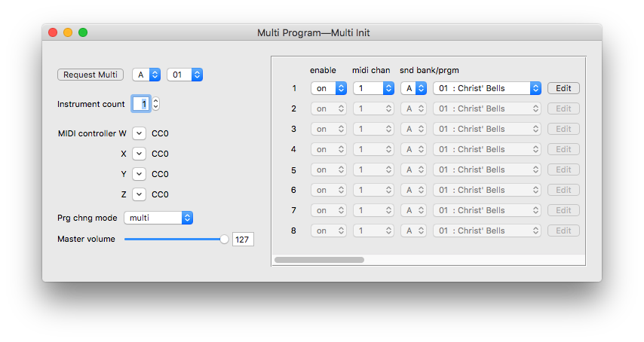The width and height of the screenshot is (644, 342).
Task: Open MIDI controller W dropdown
Action: [x=140, y=133]
